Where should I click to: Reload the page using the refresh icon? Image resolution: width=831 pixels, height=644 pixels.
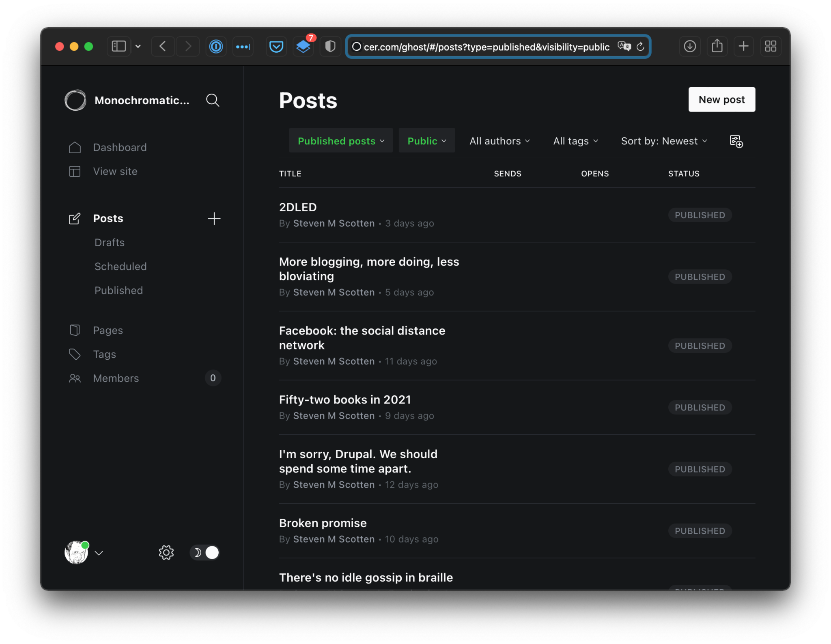(640, 47)
